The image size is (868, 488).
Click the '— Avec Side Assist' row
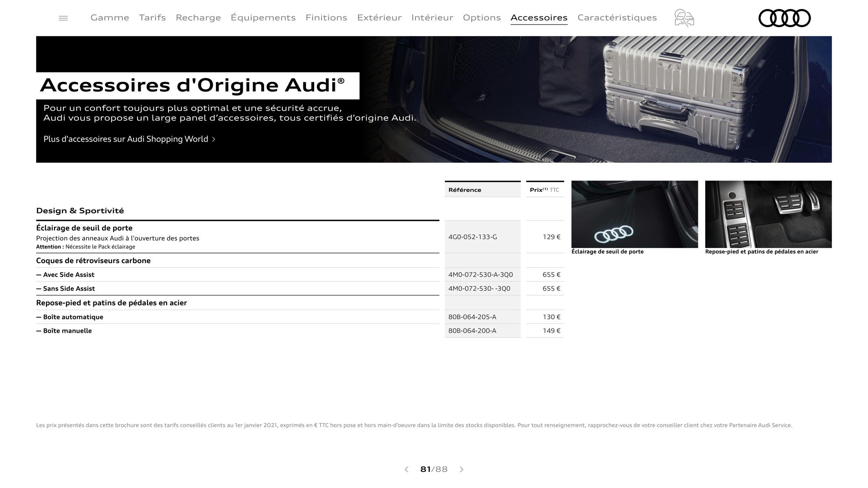tap(238, 275)
